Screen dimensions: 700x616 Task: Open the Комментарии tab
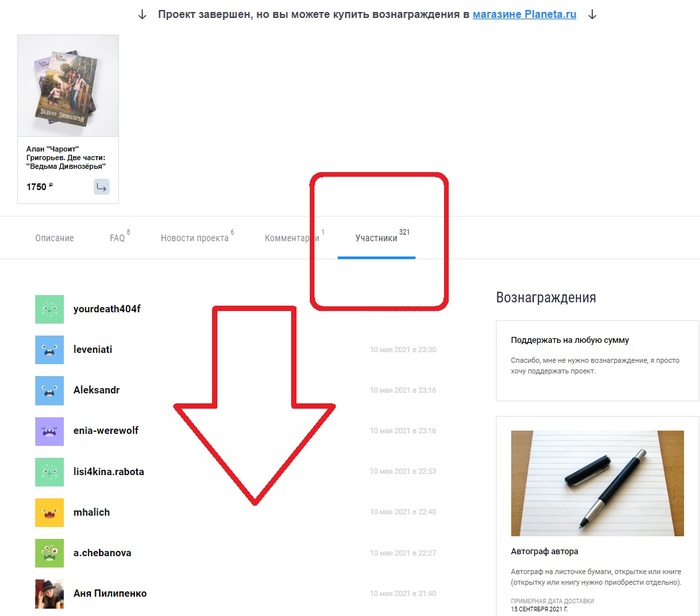(292, 238)
